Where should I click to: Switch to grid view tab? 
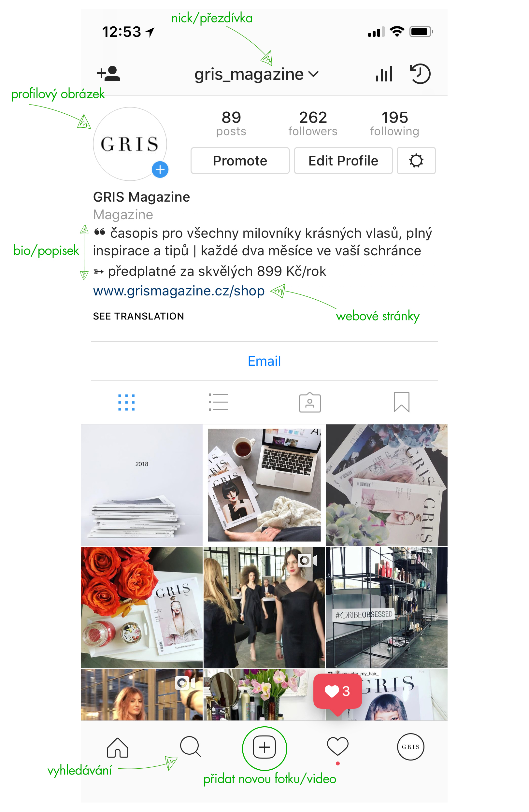[126, 403]
